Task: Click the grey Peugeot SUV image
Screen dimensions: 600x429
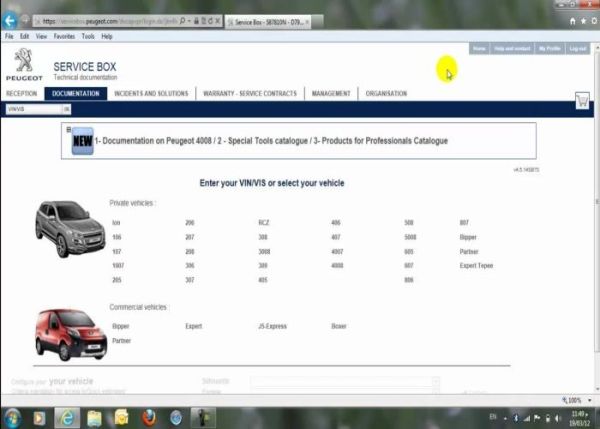Action: (x=70, y=228)
